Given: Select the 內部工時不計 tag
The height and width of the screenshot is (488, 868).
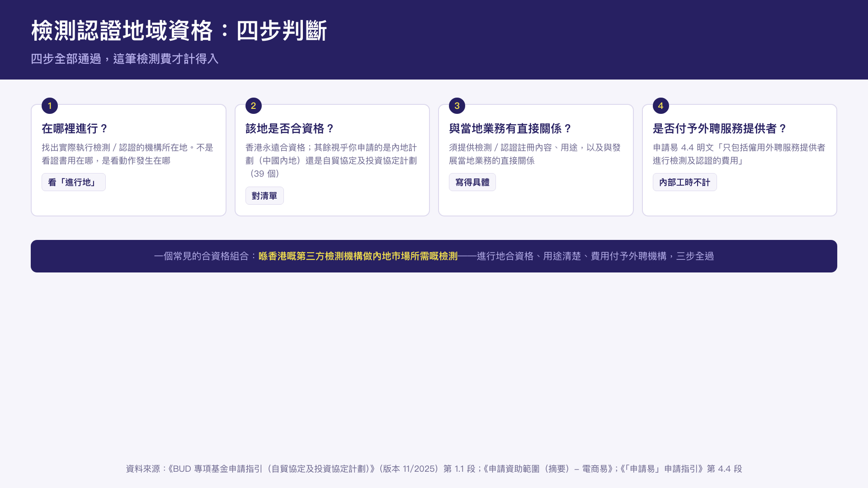Looking at the screenshot, I should click(685, 182).
